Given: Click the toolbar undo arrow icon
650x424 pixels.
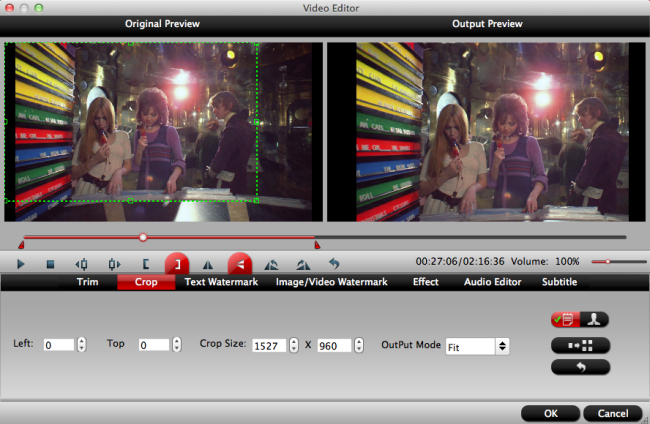Looking at the screenshot, I should [334, 264].
